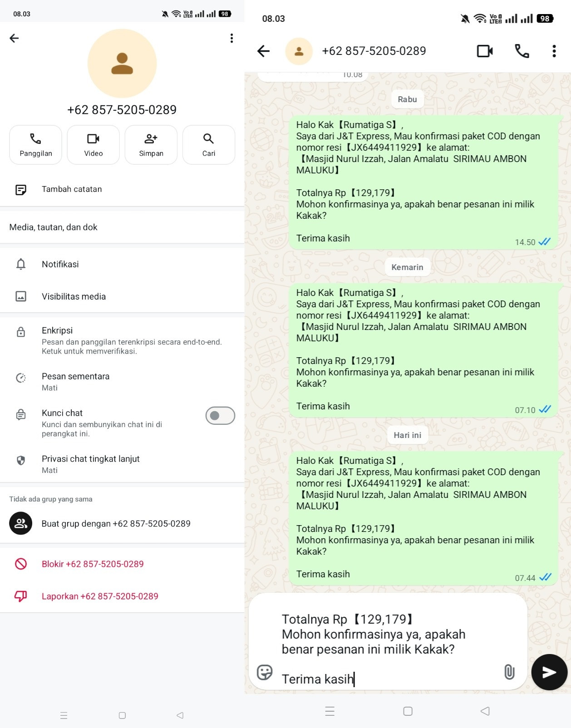Tap the Panggilan call button
Viewport: 571px width, 728px height.
(36, 145)
